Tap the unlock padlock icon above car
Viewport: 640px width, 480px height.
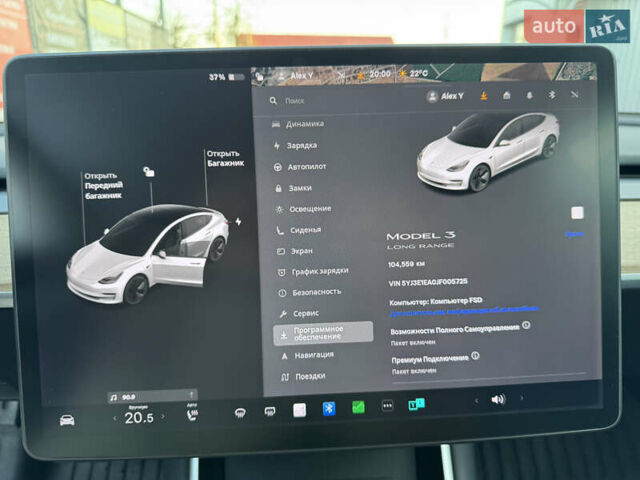click(149, 171)
